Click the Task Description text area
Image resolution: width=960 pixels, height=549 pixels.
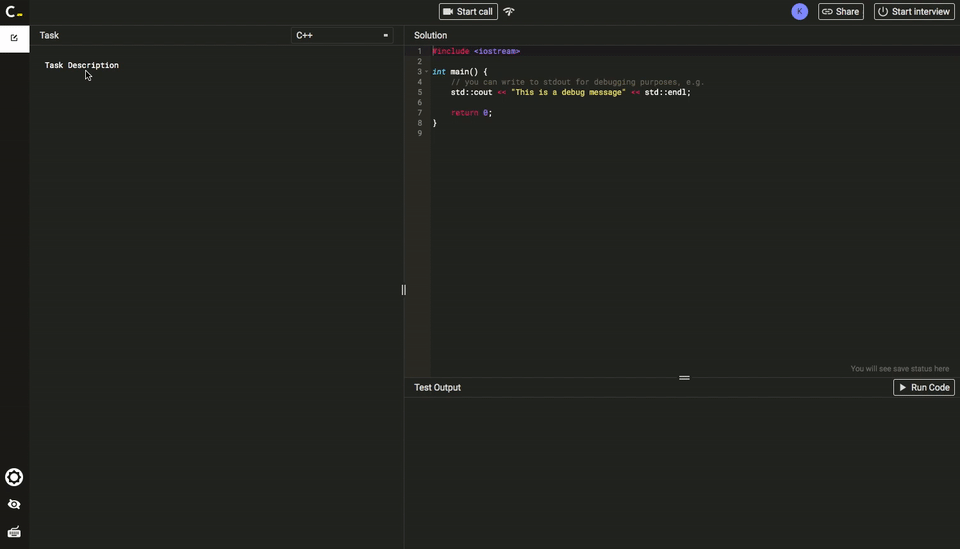tap(82, 65)
